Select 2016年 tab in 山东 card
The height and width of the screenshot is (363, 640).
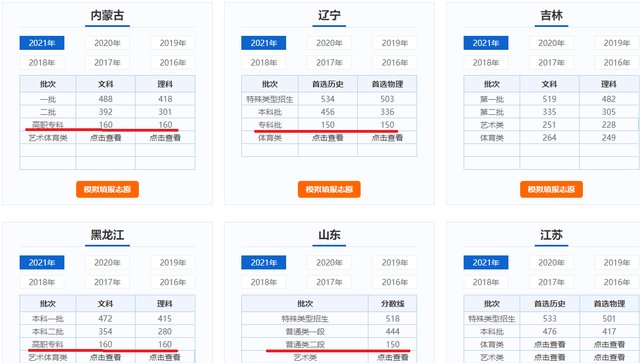[395, 282]
